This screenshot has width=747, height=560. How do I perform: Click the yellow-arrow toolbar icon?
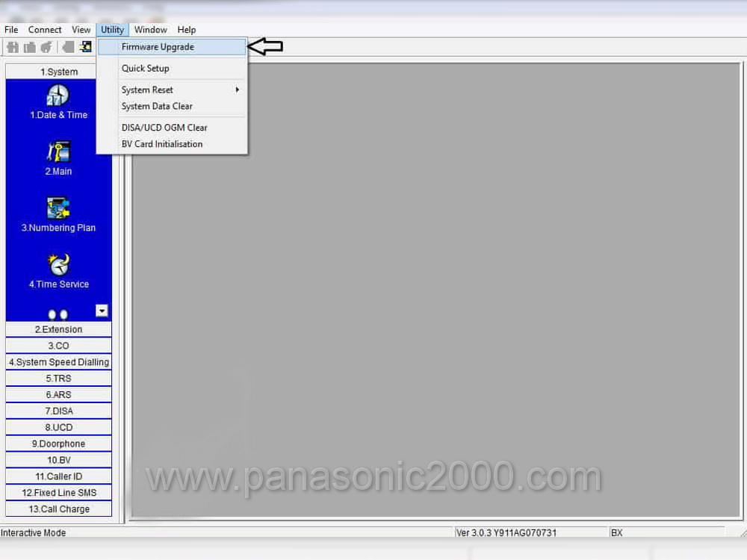click(86, 47)
